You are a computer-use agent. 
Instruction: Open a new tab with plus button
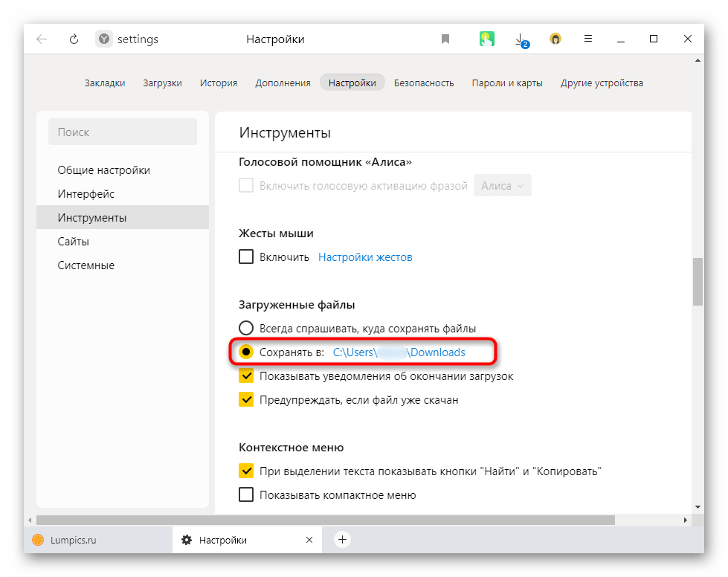pyautogui.click(x=342, y=540)
